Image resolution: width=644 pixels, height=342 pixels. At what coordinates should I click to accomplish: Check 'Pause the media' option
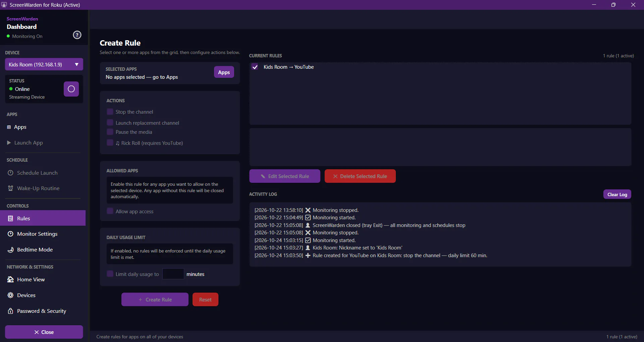110,132
